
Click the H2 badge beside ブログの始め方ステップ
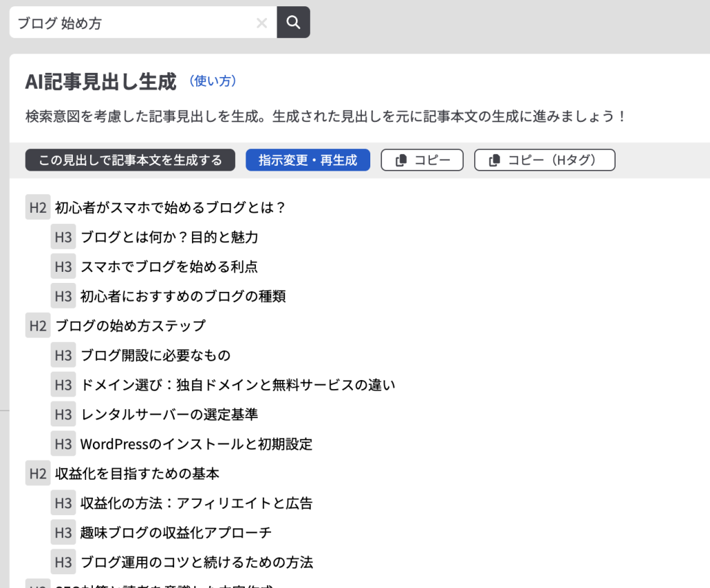(x=38, y=325)
